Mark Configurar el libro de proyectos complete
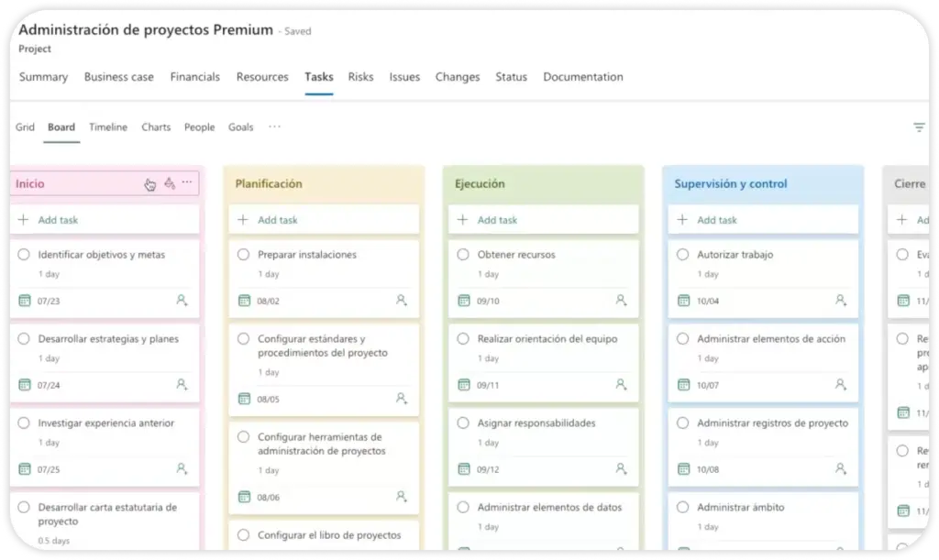 (244, 535)
